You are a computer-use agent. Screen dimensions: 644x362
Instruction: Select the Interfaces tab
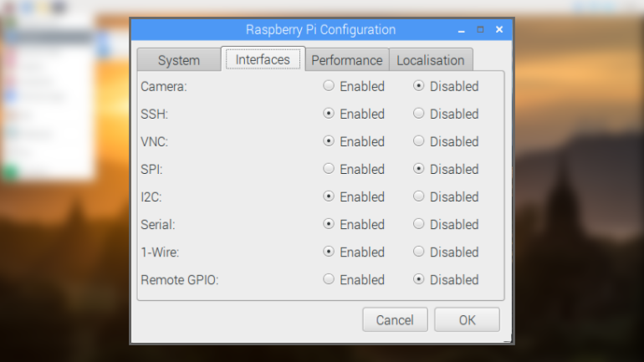click(263, 59)
